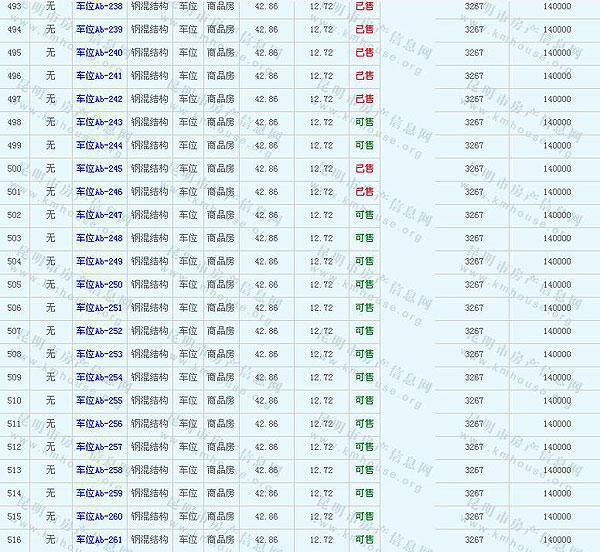Click the 车位Ab-257 link
The image size is (600, 552).
coord(99,447)
